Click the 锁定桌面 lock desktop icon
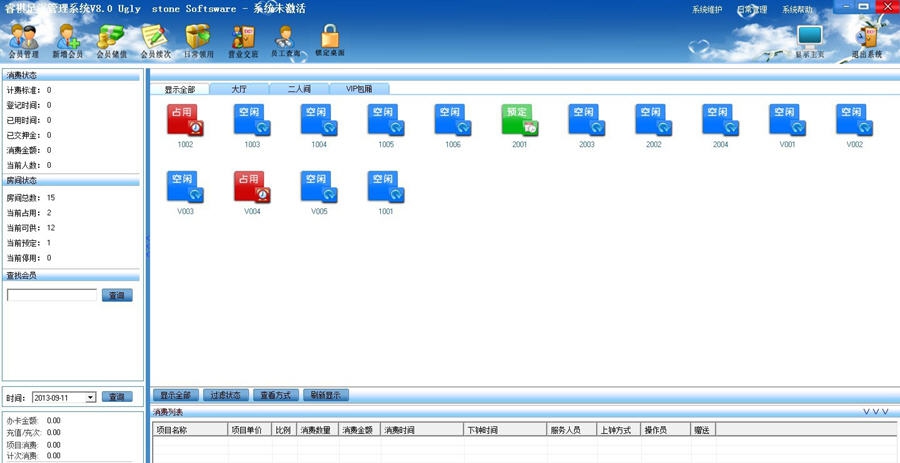This screenshot has height=463, width=900. 330,40
